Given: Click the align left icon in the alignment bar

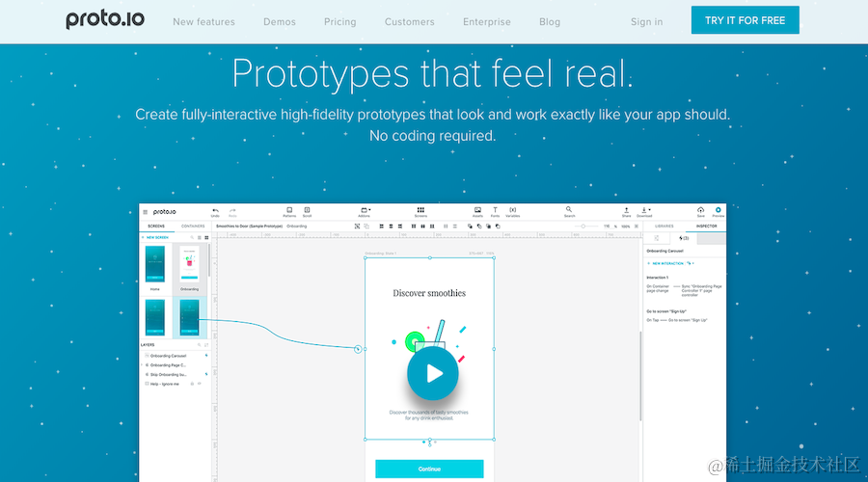Looking at the screenshot, I should pyautogui.click(x=381, y=227).
